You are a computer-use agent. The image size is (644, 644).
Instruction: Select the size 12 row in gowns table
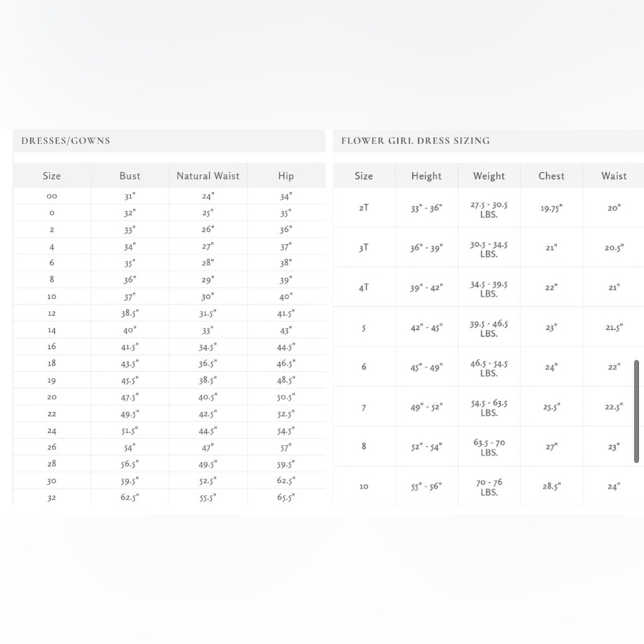(169, 314)
